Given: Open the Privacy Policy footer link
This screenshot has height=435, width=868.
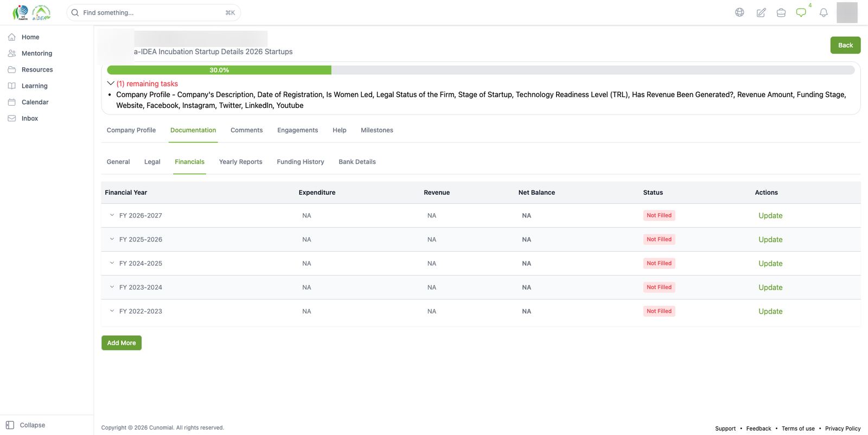Looking at the screenshot, I should pyautogui.click(x=843, y=428).
